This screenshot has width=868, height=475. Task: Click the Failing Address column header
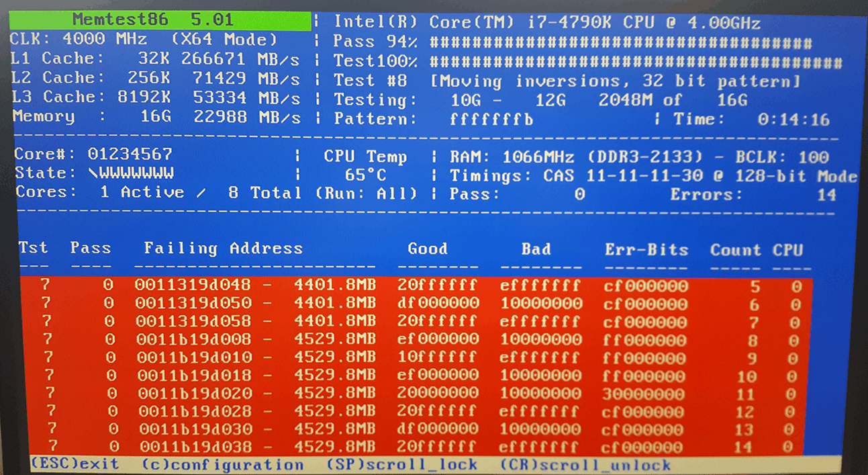[x=223, y=249]
